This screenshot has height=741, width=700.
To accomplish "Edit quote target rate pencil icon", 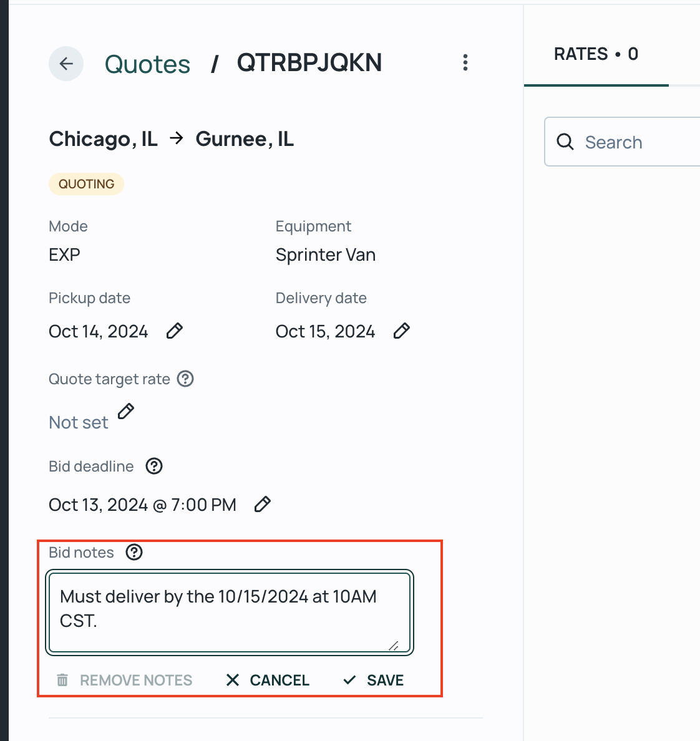I will pyautogui.click(x=126, y=411).
